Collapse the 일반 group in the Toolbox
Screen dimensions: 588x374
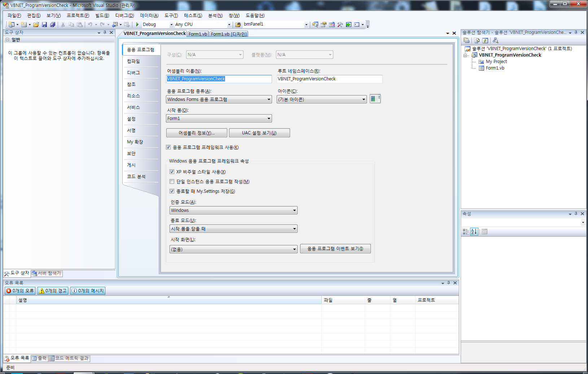point(7,40)
